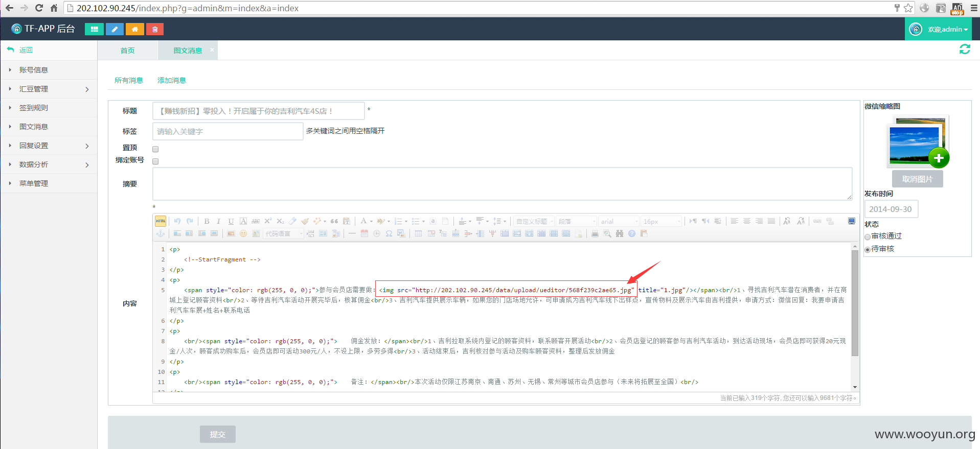Image resolution: width=980 pixels, height=449 pixels.
Task: Open the highlight background color picker
Action: click(380, 221)
